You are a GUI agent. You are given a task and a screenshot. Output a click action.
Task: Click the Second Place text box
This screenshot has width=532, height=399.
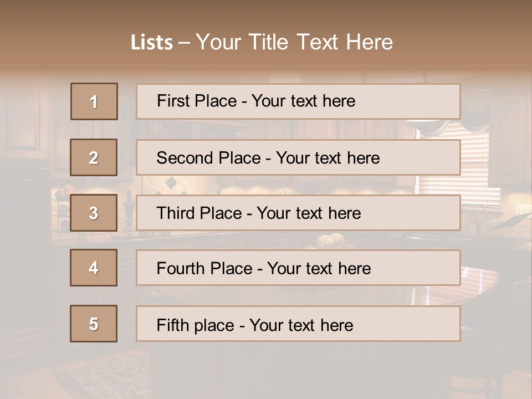point(298,157)
